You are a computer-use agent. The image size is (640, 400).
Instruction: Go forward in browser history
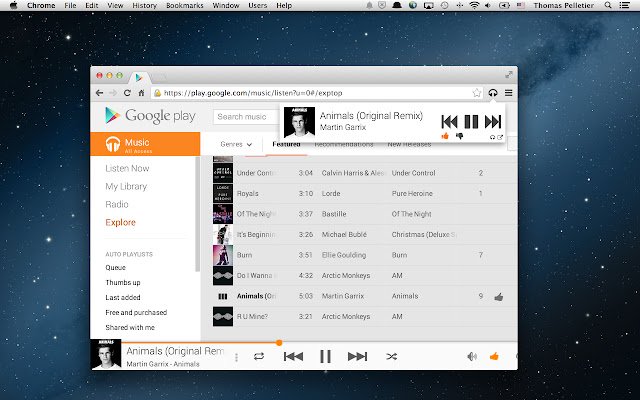pos(113,93)
